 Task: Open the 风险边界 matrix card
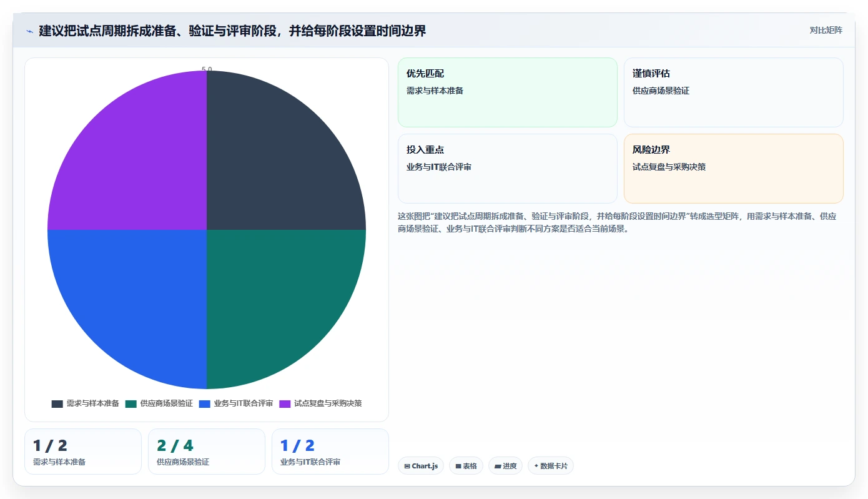click(x=733, y=169)
